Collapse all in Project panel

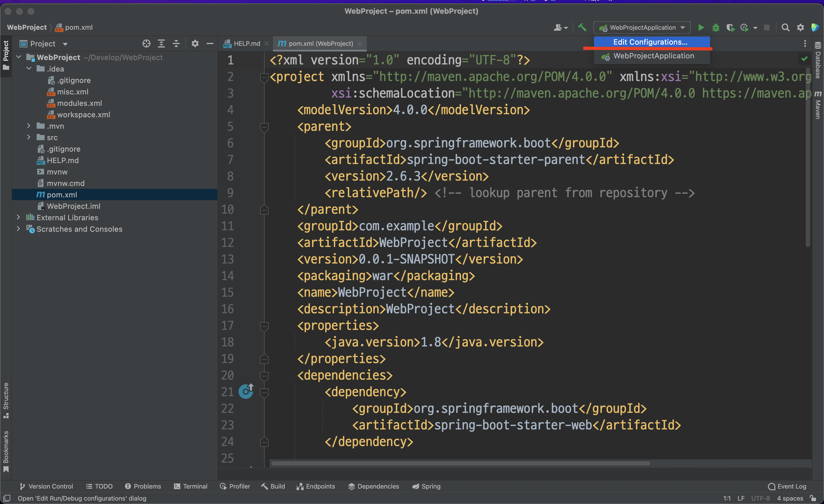coord(176,43)
